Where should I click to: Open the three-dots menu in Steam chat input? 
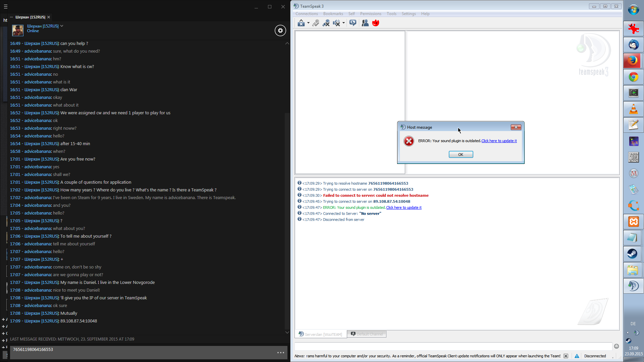[x=281, y=353]
